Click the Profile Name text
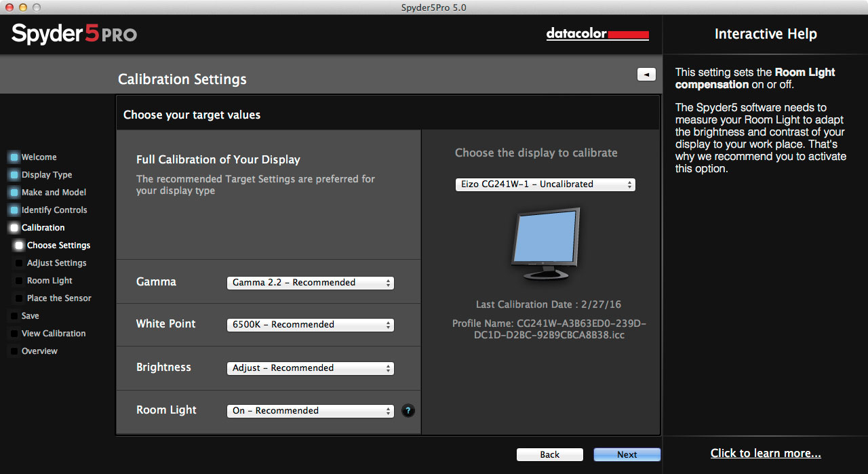 pos(549,330)
